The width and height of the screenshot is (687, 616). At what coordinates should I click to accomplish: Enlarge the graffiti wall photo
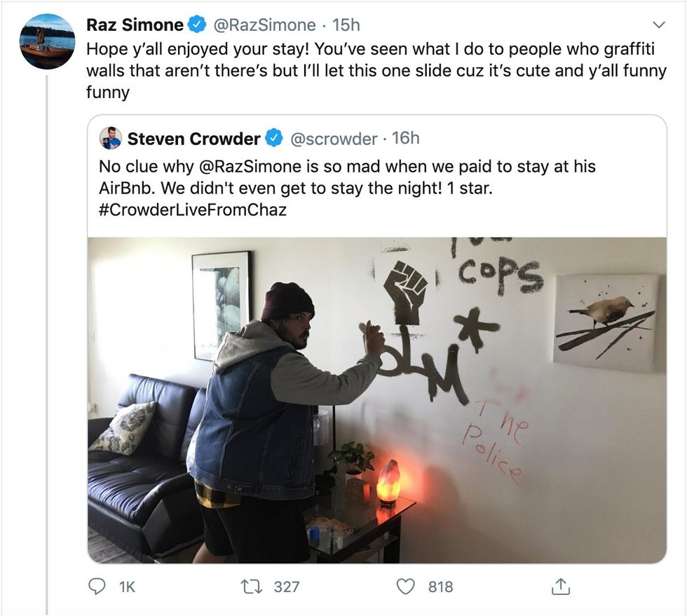pyautogui.click(x=376, y=399)
